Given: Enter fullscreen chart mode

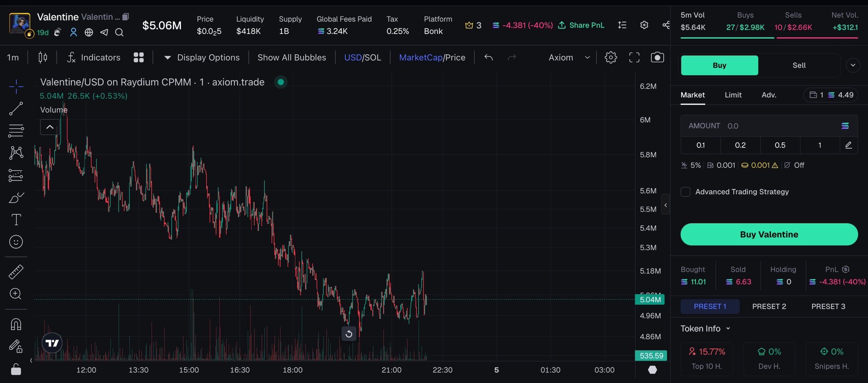Looking at the screenshot, I should tap(634, 58).
